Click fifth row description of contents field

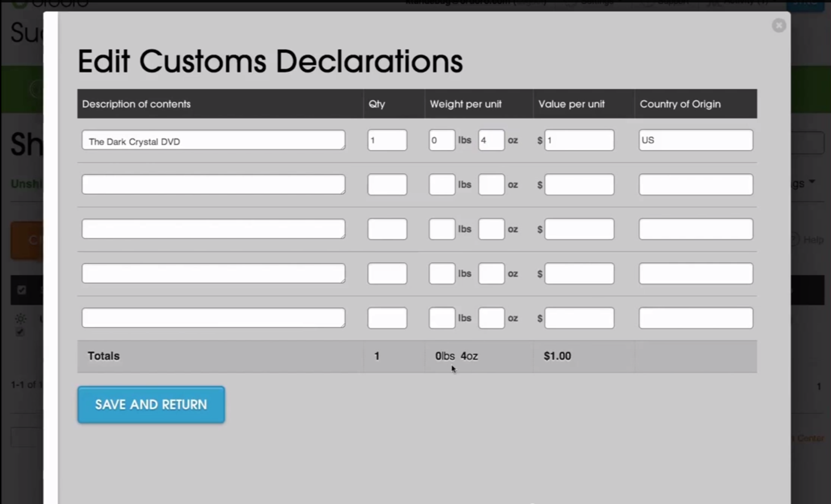213,318
